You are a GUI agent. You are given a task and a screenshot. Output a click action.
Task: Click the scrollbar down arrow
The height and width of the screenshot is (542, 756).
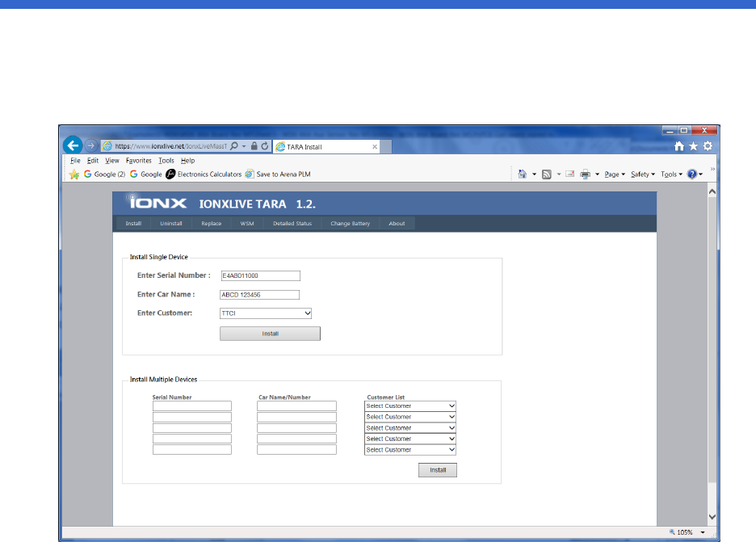(712, 517)
